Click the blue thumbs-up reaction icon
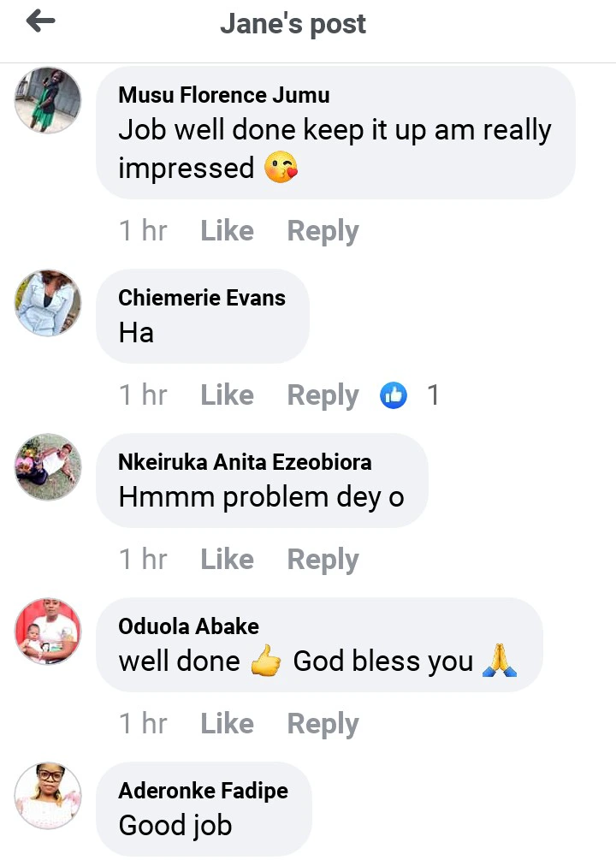The image size is (616, 860). click(394, 395)
